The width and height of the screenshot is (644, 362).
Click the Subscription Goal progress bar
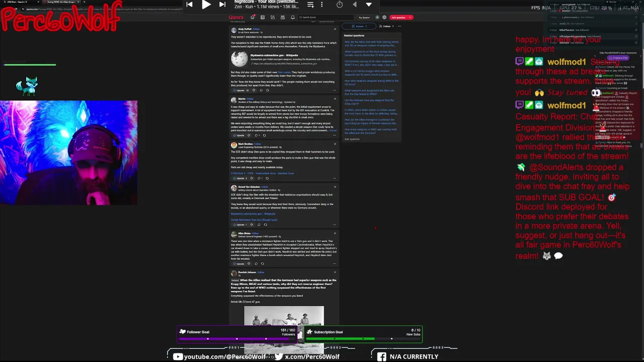363,338
